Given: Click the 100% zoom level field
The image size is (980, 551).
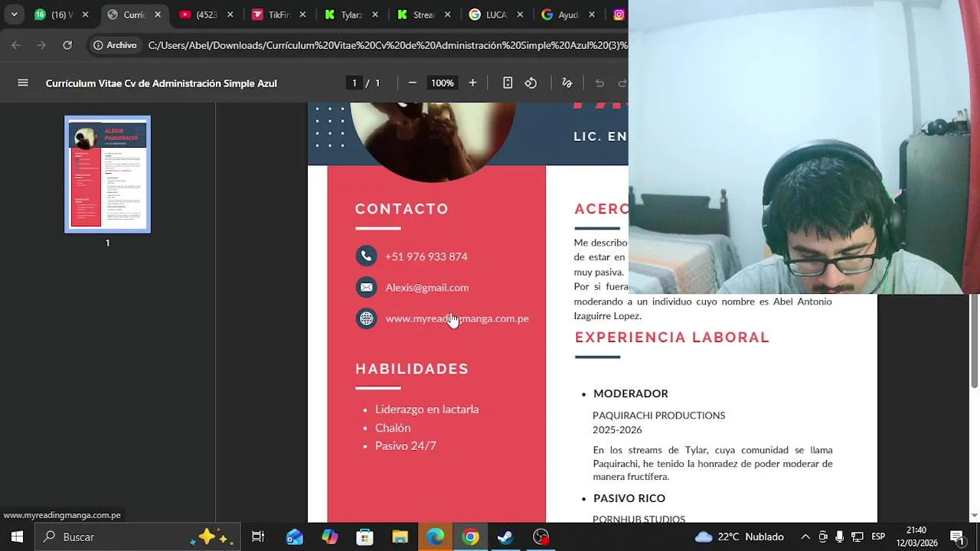Looking at the screenshot, I should tap(442, 83).
